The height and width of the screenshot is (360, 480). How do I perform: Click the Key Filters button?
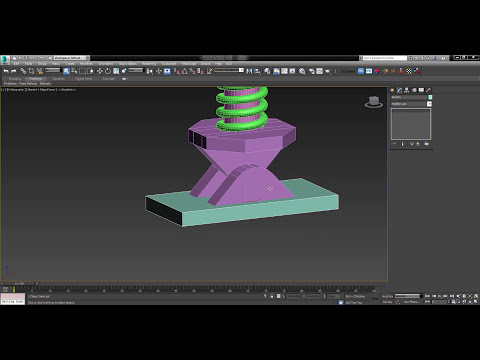coord(411,302)
